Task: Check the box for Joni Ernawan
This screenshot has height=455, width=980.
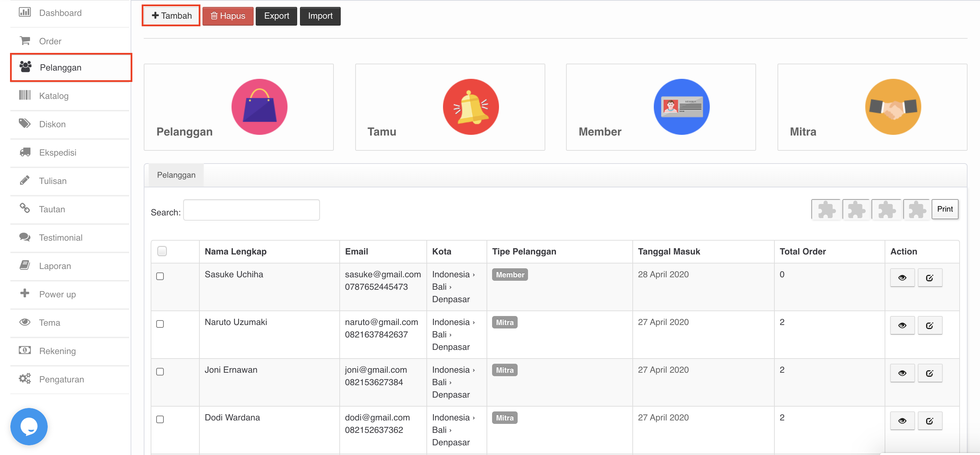Action: click(160, 371)
